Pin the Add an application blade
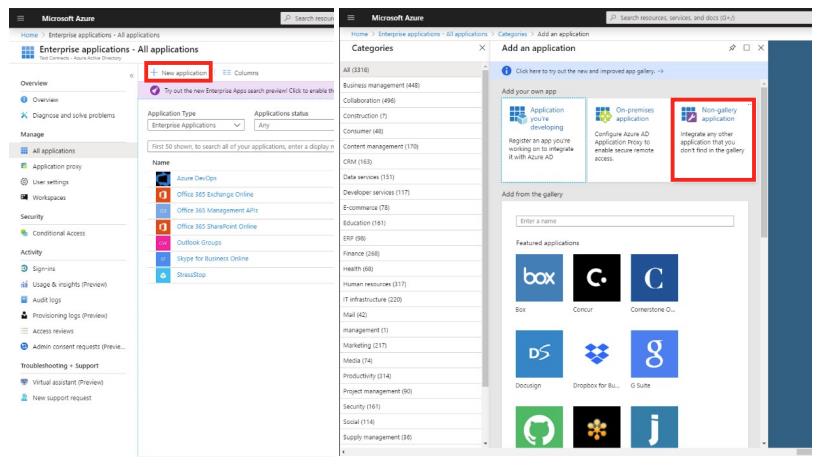The width and height of the screenshot is (825, 468). coord(733,48)
